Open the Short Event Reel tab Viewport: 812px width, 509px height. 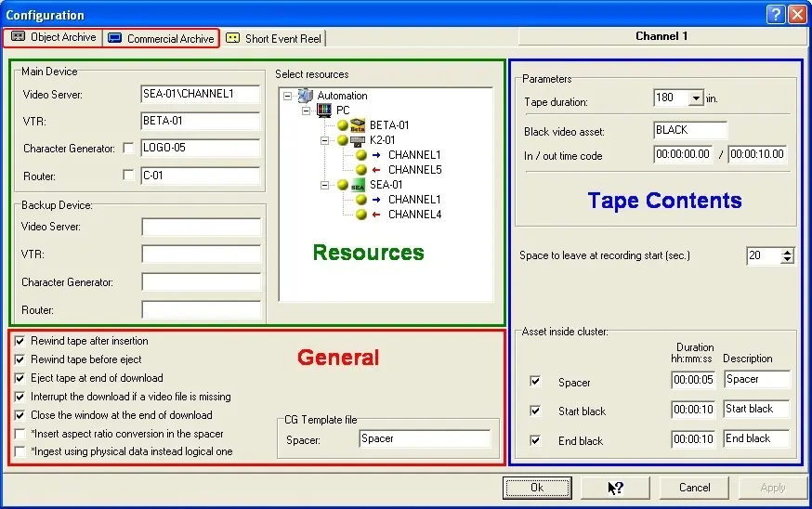(275, 38)
